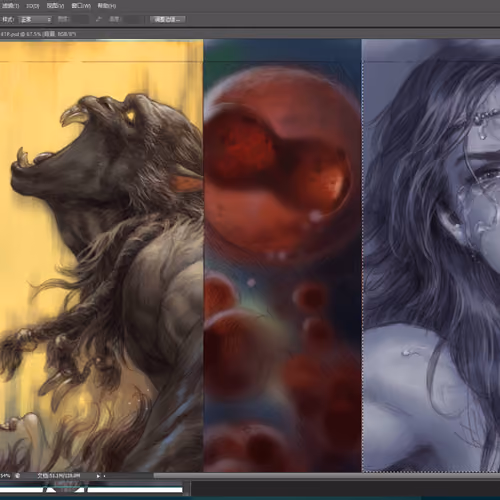500x500 pixels.
Task: Open the 3D menu
Action: tap(33, 6)
